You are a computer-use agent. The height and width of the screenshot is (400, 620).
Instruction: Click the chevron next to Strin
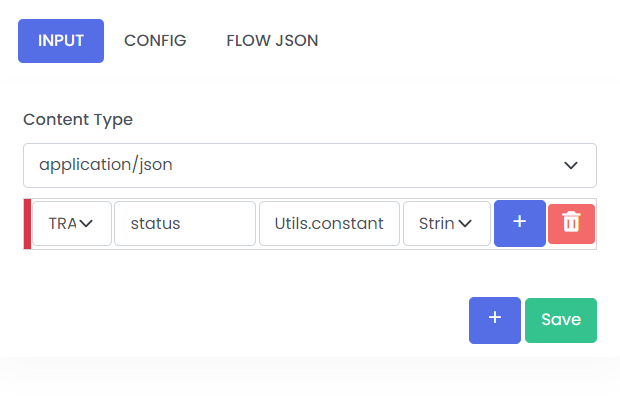pyautogui.click(x=465, y=224)
